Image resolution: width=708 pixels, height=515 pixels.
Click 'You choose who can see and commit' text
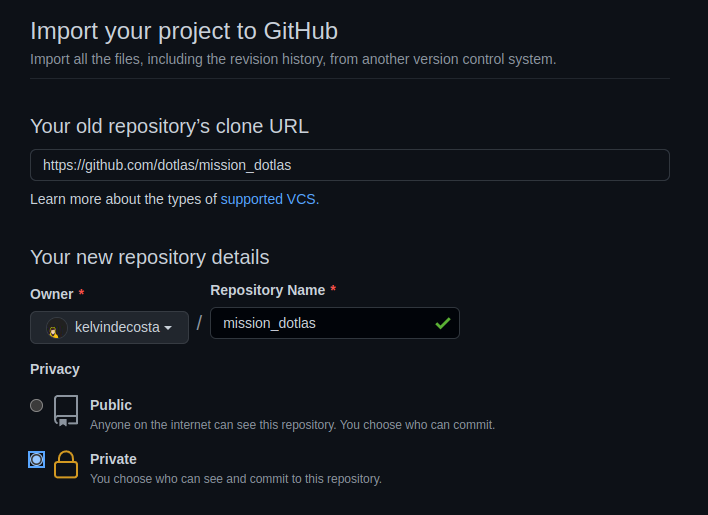236,479
